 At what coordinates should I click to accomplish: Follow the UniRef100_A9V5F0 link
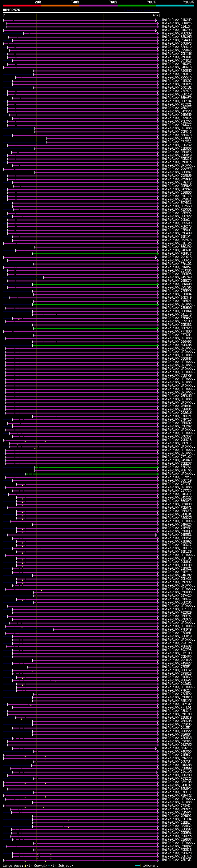pyautogui.click(x=177, y=78)
